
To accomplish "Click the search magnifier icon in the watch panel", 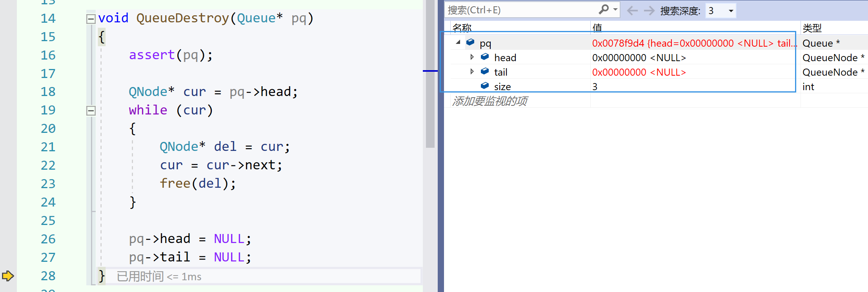I will tap(604, 9).
